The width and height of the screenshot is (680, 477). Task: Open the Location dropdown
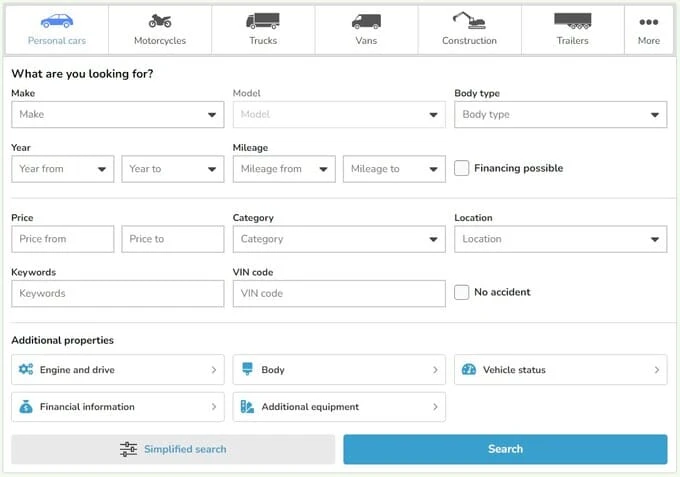pos(561,239)
